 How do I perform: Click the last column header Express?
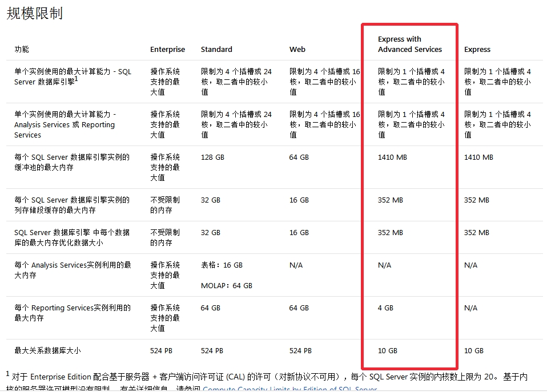(x=477, y=50)
